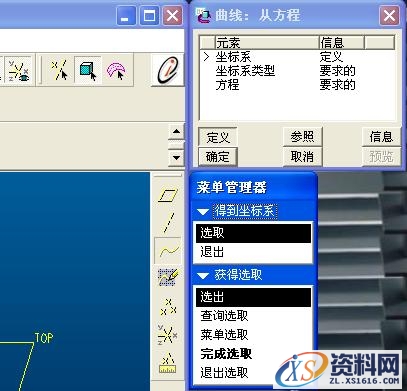
Task: Select the datum plane tool
Action: pos(168,195)
